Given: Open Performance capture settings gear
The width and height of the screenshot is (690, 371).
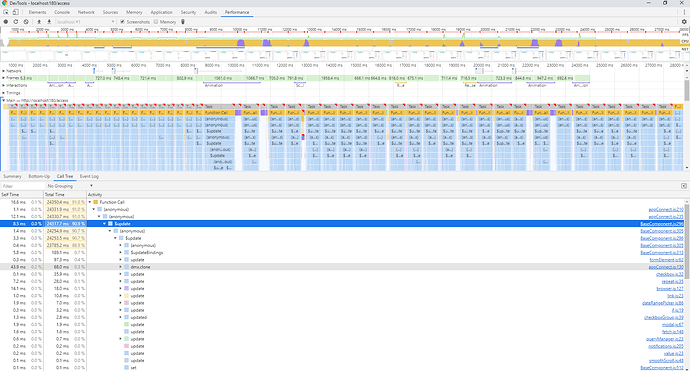Looking at the screenshot, I should point(684,22).
